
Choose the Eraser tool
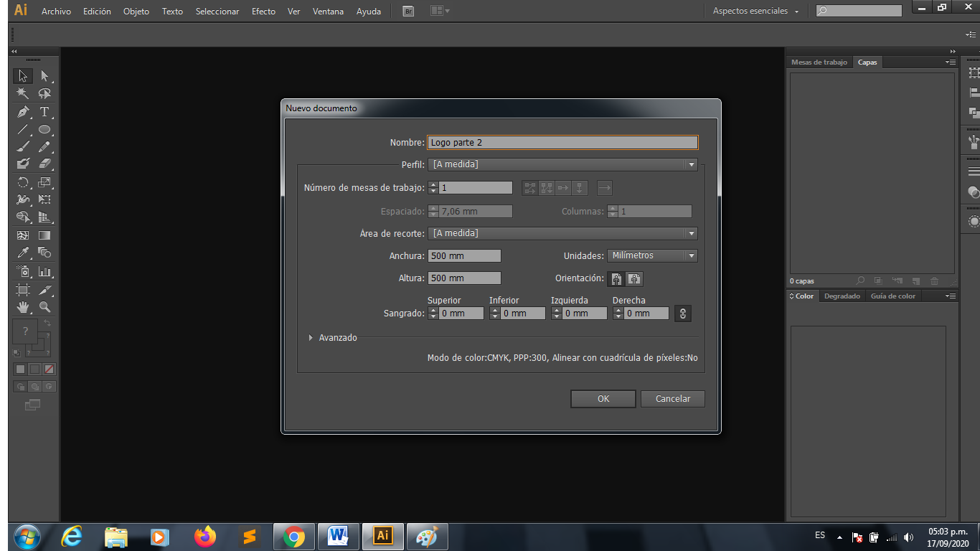(44, 164)
